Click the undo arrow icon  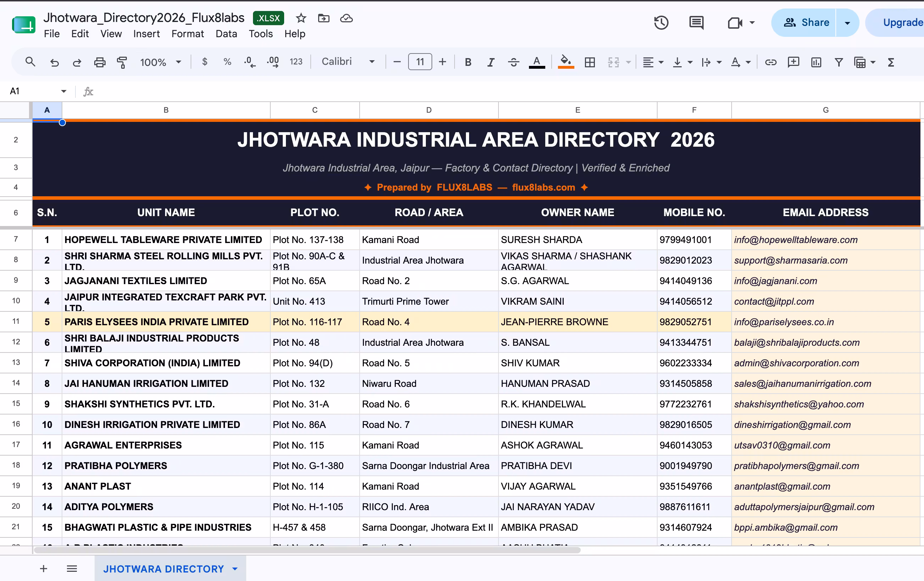coord(54,62)
